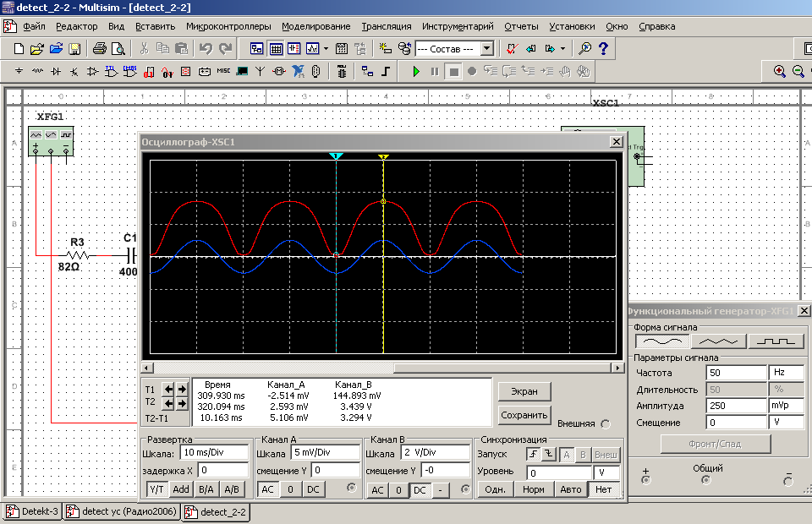The height and width of the screenshot is (524, 812).
Task: Change the amplitude unit mVp field
Action: (785, 406)
